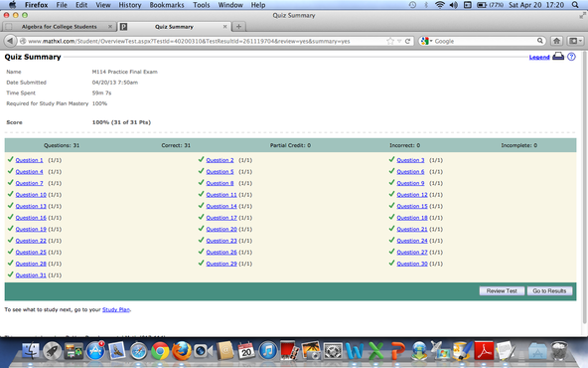Open the Apple menu
Screen dimensions: 588x368
click(12, 5)
